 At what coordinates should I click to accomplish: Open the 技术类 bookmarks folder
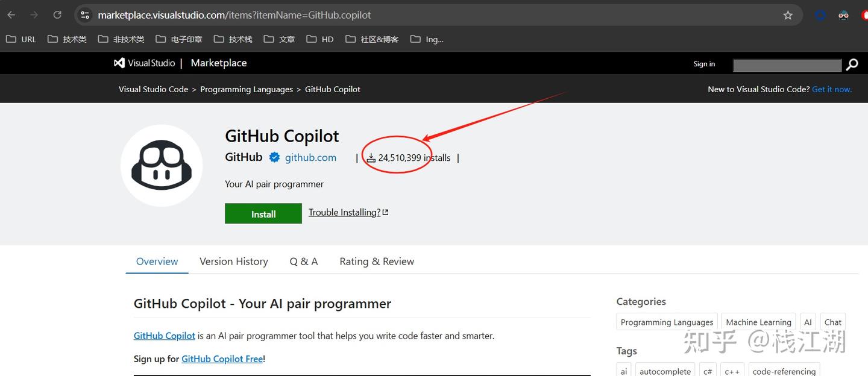click(67, 39)
